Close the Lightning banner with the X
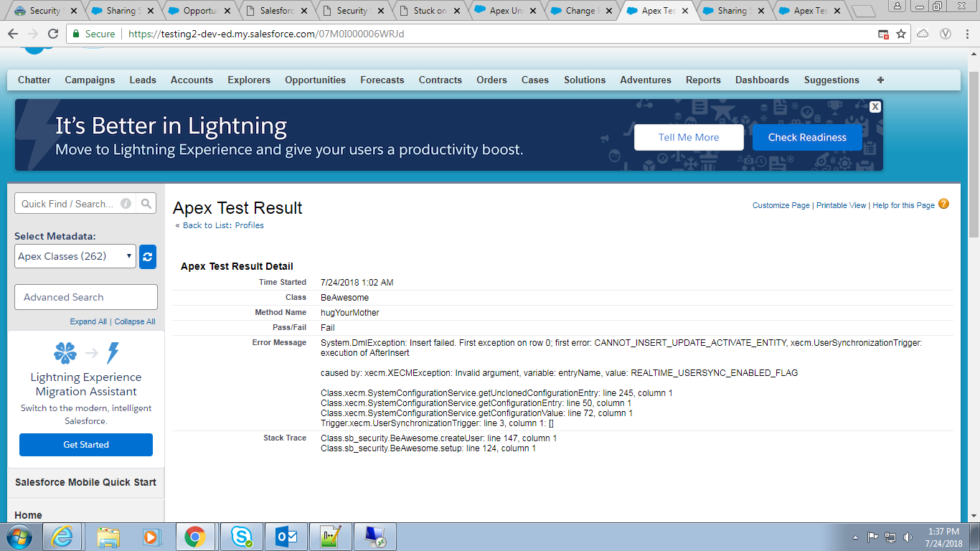Screen dimensions: 980x551 (875, 107)
